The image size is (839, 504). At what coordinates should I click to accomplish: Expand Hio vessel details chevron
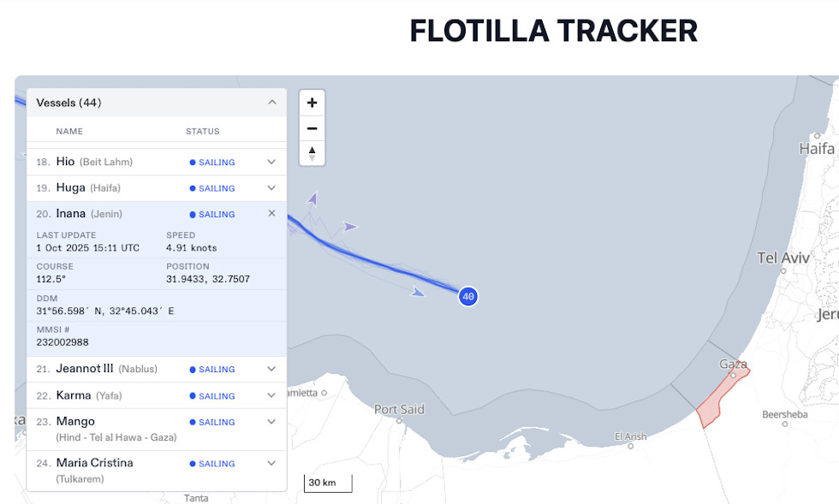pos(271,162)
